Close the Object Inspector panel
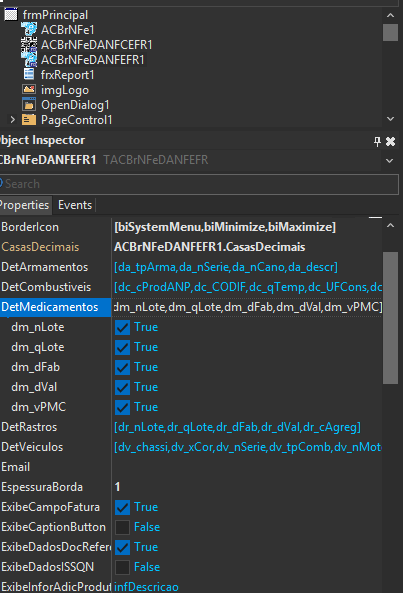Image resolution: width=403 pixels, height=593 pixels. 390,141
